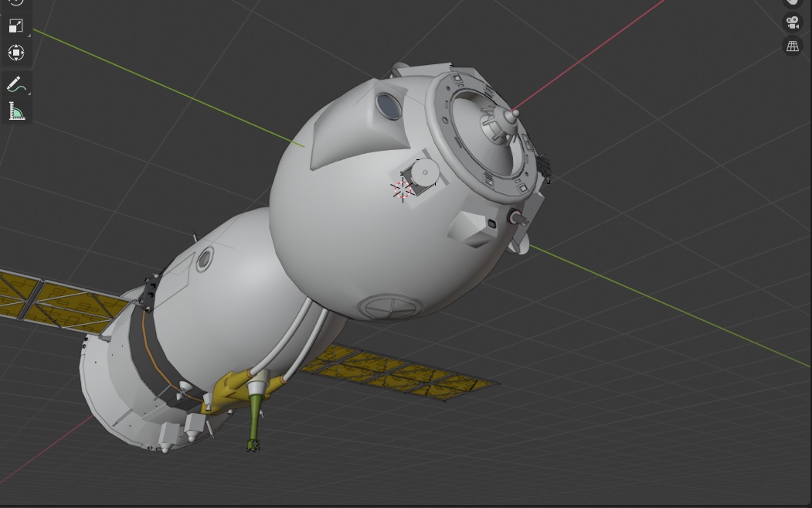The image size is (812, 508).
Task: Select the Measure ruler tool
Action: click(16, 111)
